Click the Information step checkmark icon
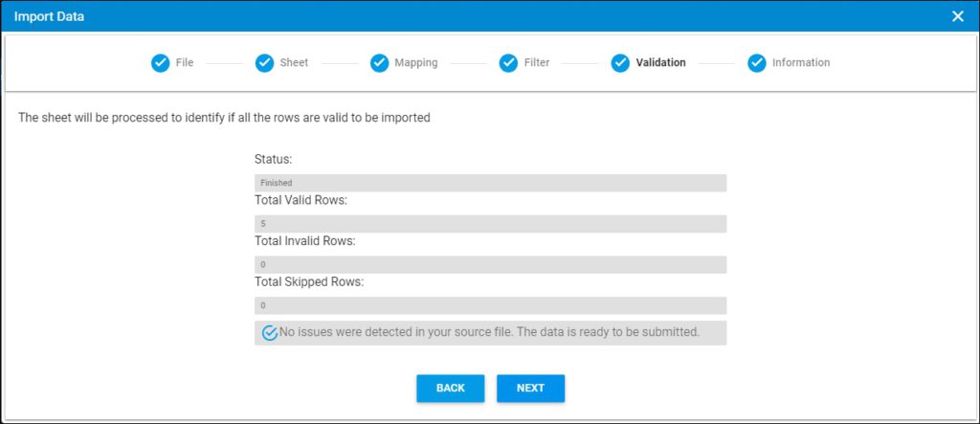 pyautogui.click(x=757, y=63)
